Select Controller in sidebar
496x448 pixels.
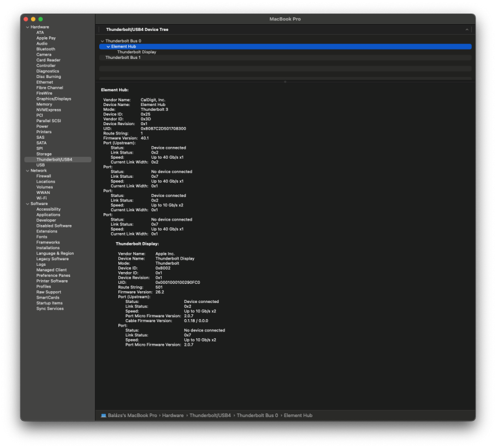(x=46, y=66)
